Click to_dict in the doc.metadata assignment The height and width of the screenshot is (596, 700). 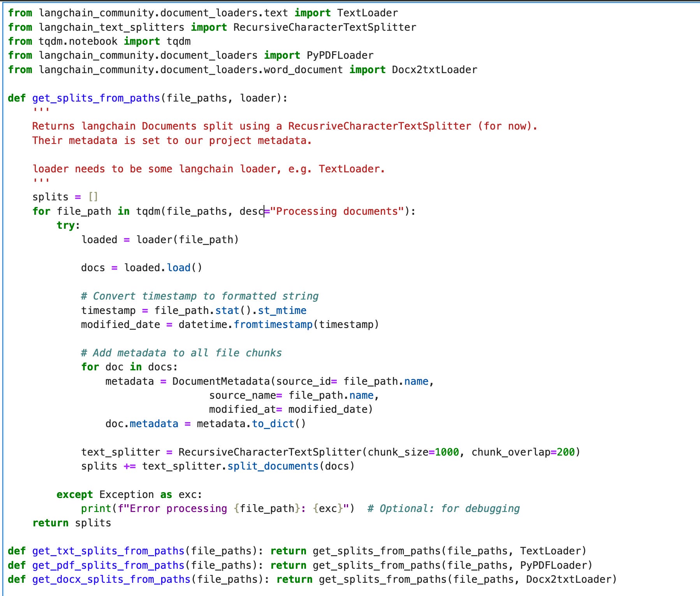pos(273,424)
